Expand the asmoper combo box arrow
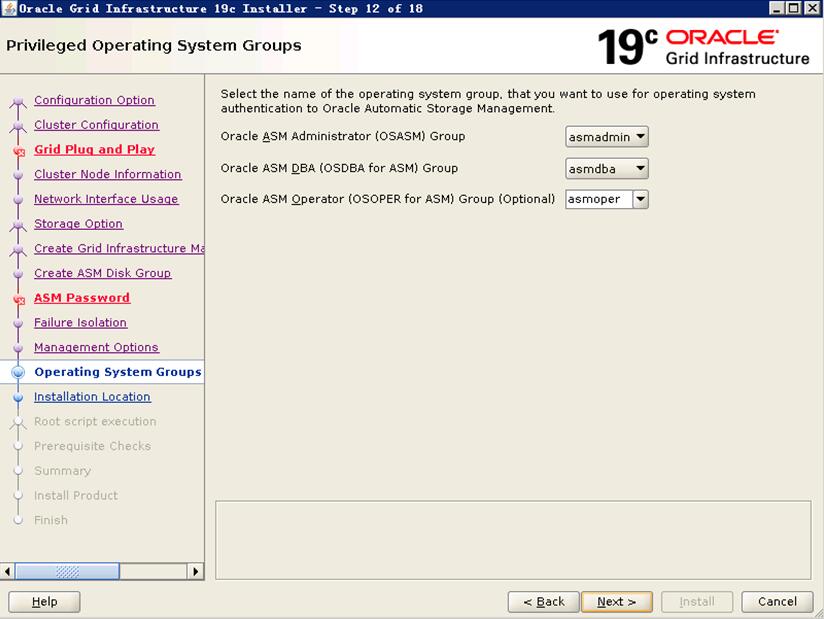This screenshot has height=619, width=824. pos(640,199)
